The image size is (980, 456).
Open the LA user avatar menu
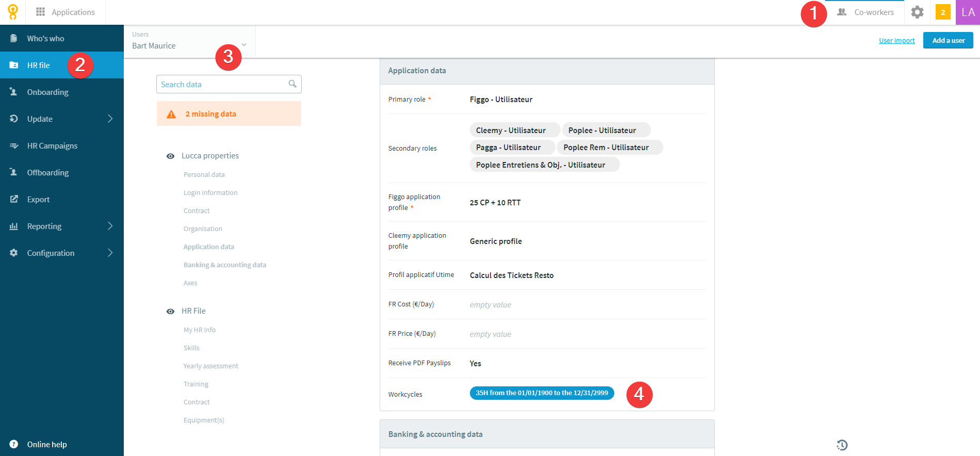[968, 12]
